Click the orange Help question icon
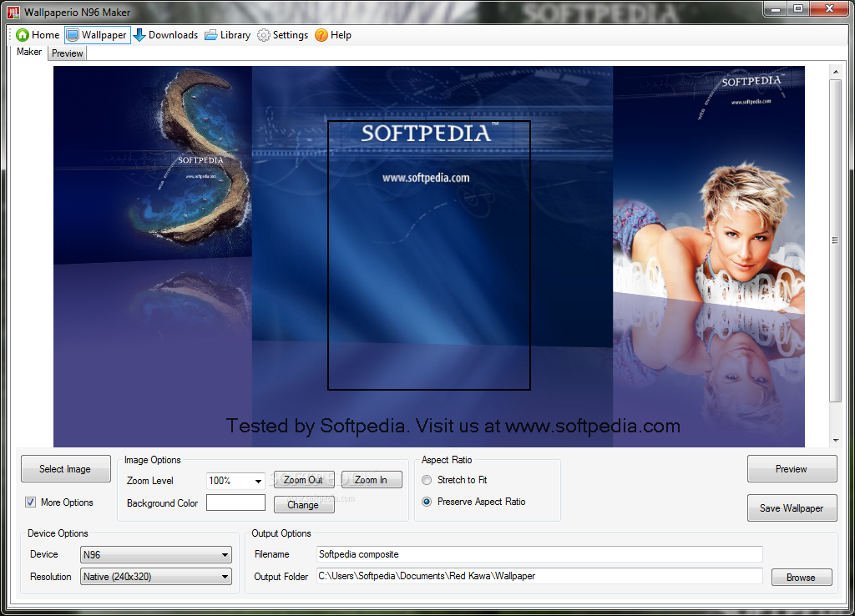This screenshot has height=616, width=855. pos(321,35)
